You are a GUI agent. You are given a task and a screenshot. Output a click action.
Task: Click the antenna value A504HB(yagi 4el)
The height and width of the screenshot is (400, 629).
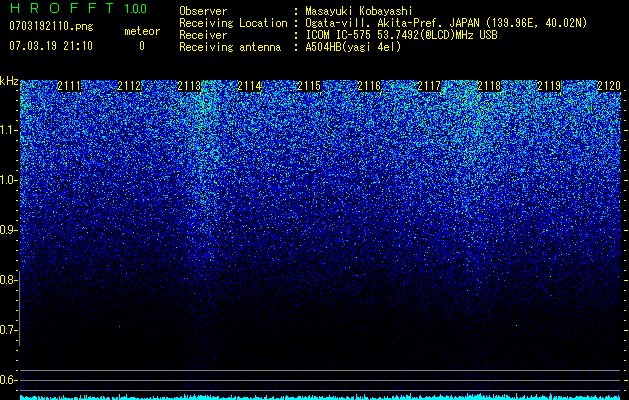353,47
